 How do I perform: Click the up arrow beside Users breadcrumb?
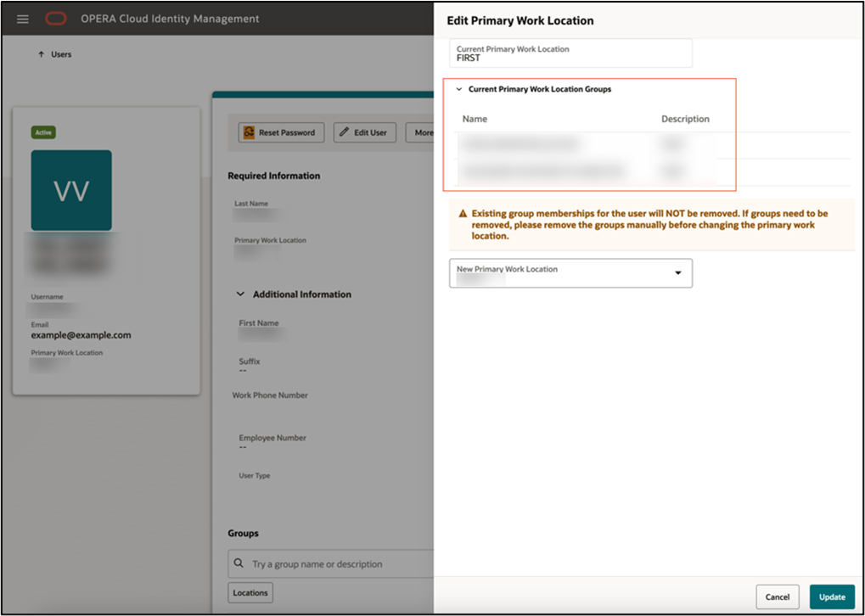coord(42,53)
